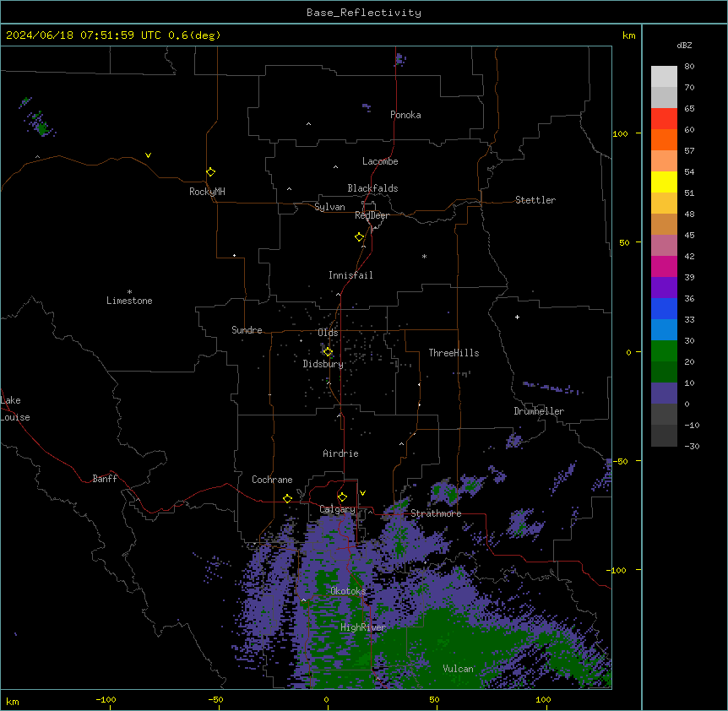
Task: Click the 54 dBZ yellow color swatch
Action: tap(664, 182)
